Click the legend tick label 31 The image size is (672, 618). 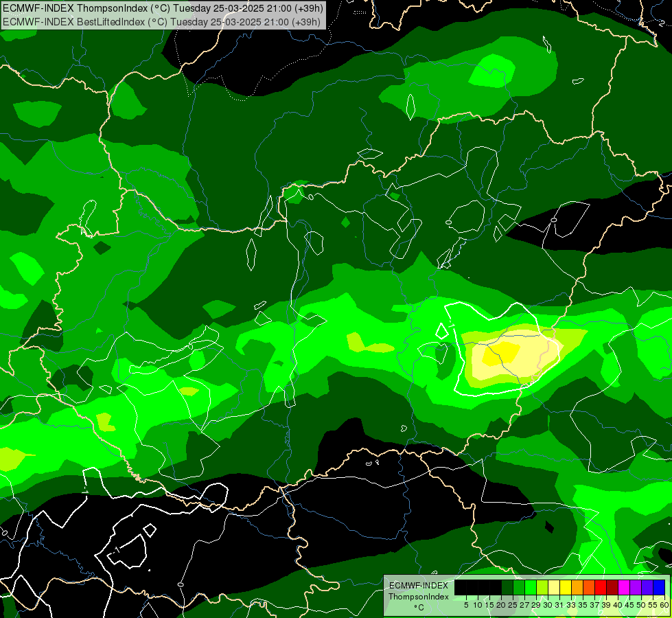tap(559, 605)
